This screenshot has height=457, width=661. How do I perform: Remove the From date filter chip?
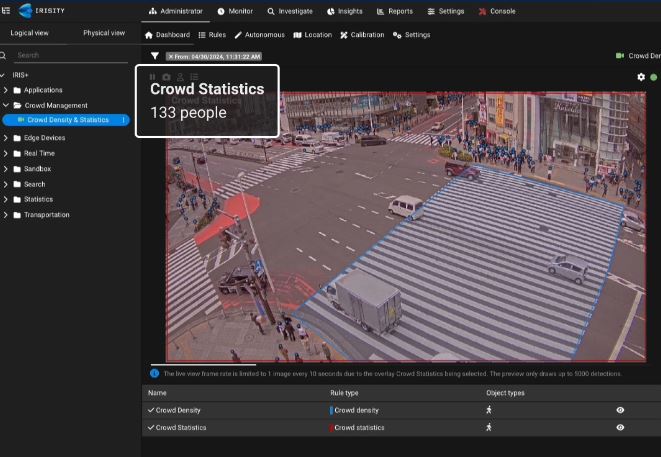(170, 56)
